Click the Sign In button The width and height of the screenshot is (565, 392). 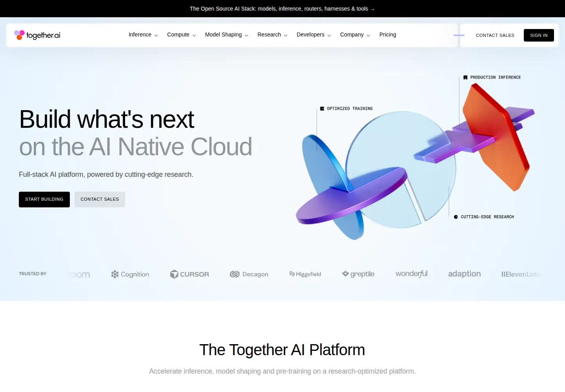point(539,35)
